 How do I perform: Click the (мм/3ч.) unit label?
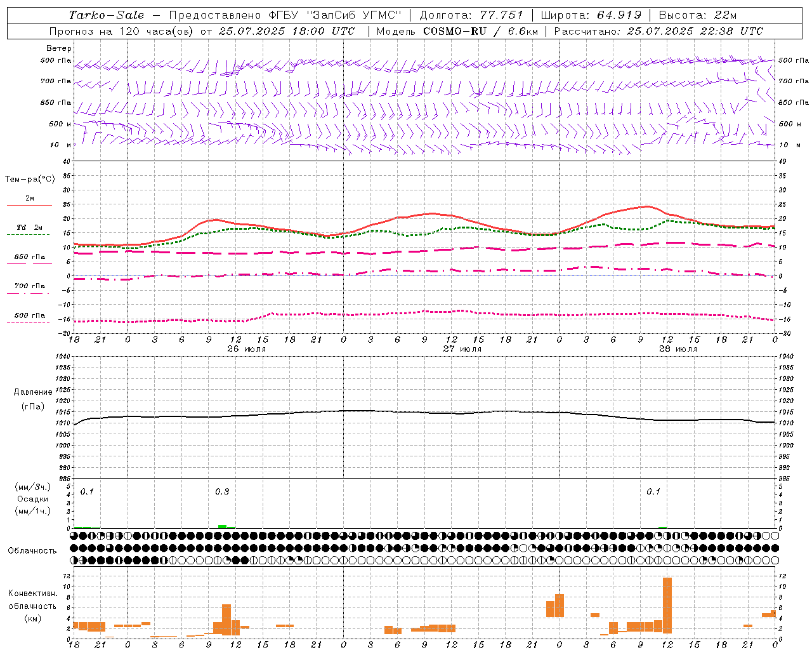(x=32, y=487)
